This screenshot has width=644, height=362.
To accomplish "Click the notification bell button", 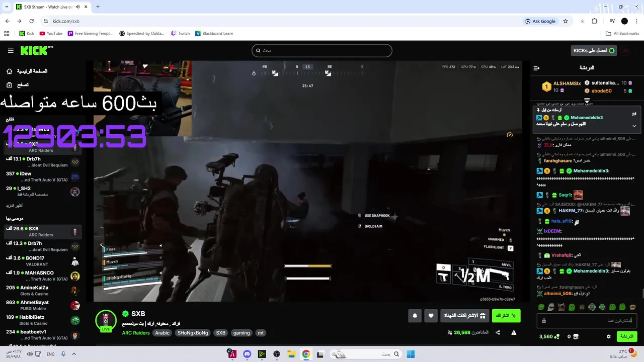I will (415, 316).
